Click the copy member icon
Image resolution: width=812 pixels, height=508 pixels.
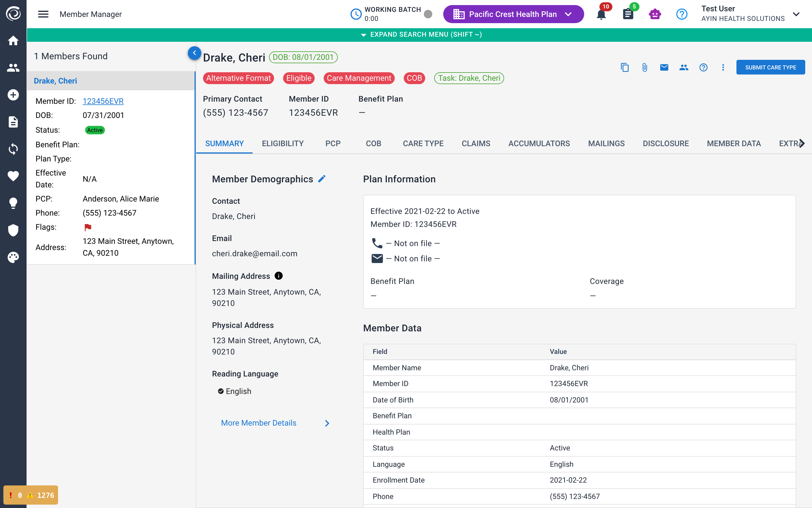(x=625, y=67)
